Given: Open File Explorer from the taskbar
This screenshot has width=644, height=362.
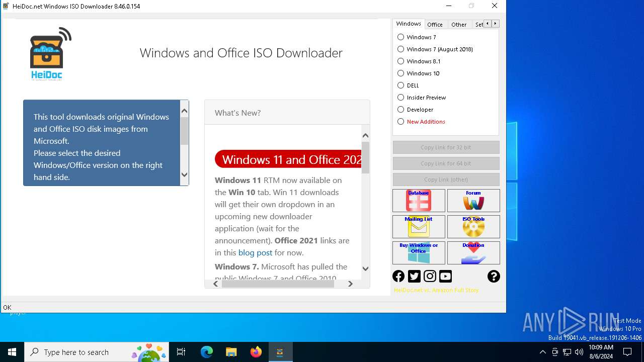Looking at the screenshot, I should point(231,352).
